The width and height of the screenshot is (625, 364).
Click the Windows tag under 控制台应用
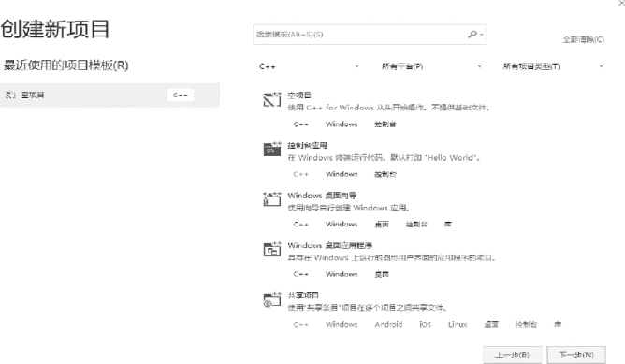342,174
